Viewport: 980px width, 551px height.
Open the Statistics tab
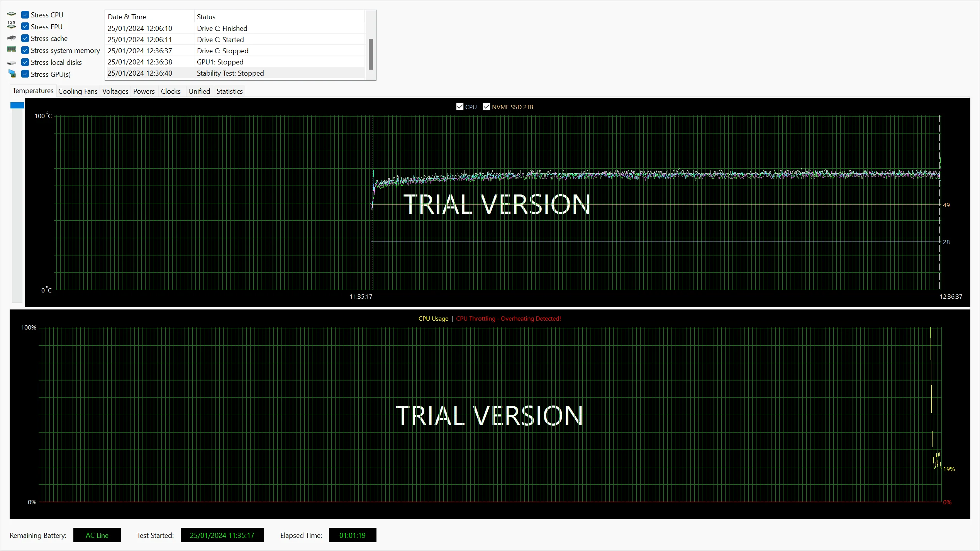tap(229, 91)
